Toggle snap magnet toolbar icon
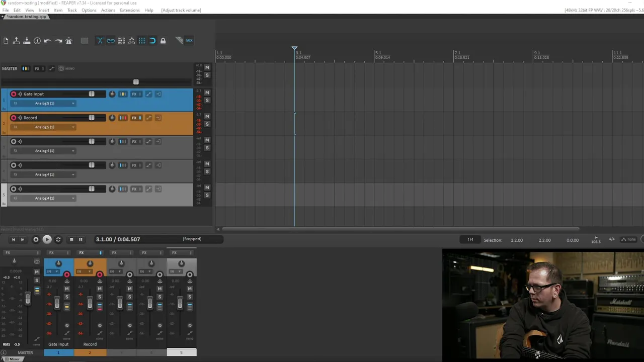Screen dimensions: 644x362 [152, 41]
